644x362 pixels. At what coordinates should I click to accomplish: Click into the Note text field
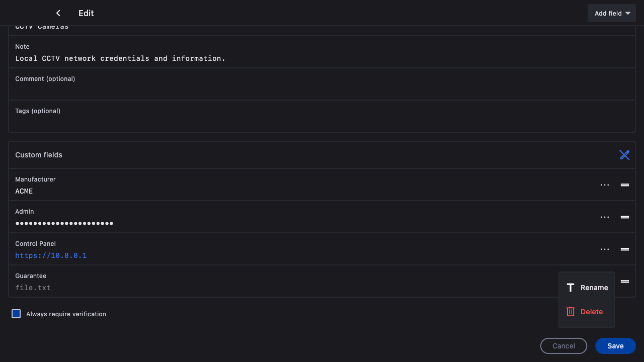click(x=201, y=58)
